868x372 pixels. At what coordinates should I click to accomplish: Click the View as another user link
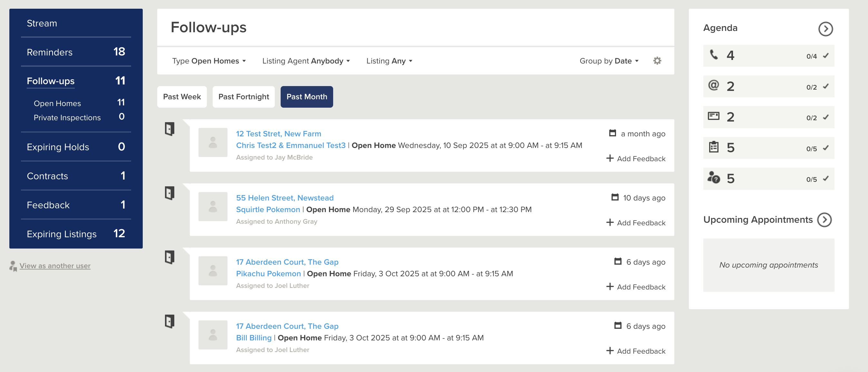point(55,266)
